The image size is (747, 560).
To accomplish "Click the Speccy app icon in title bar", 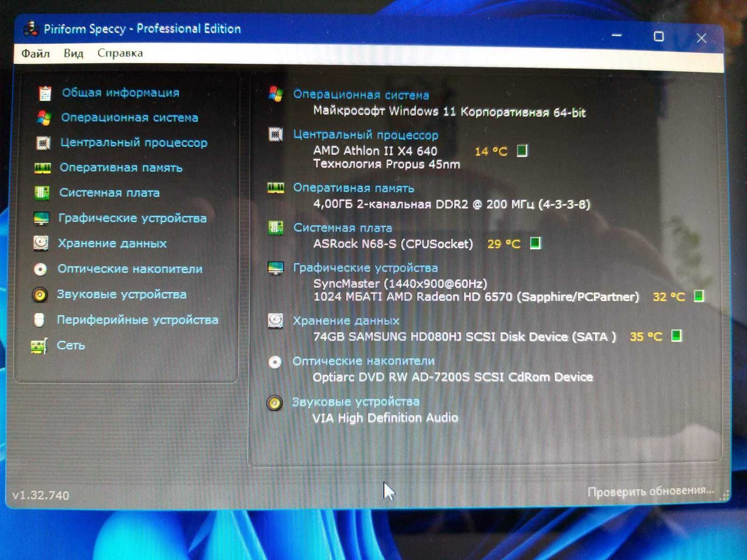I will click(x=31, y=28).
